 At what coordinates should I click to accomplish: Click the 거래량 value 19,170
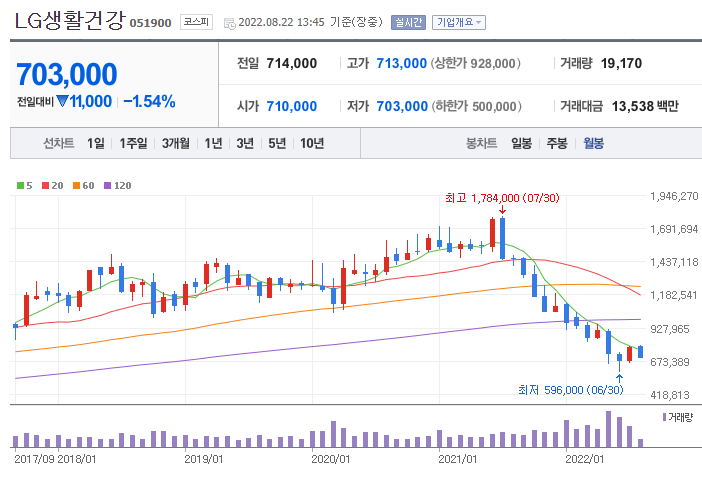click(x=621, y=64)
